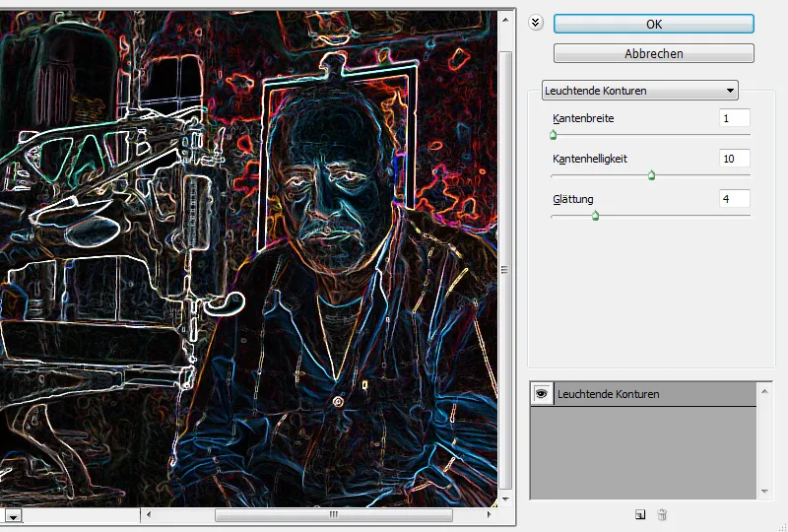The width and height of the screenshot is (788, 532).
Task: Open the preview zoom dropdown arrow
Action: (x=14, y=516)
